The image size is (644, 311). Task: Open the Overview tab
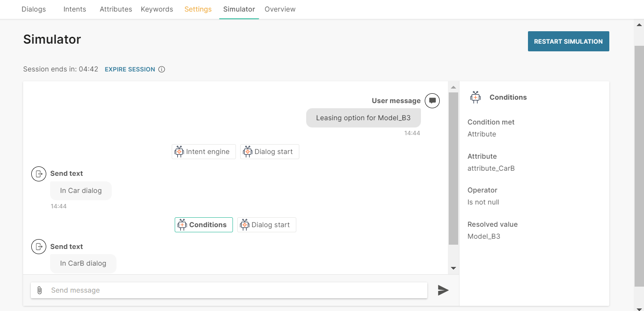(x=280, y=9)
